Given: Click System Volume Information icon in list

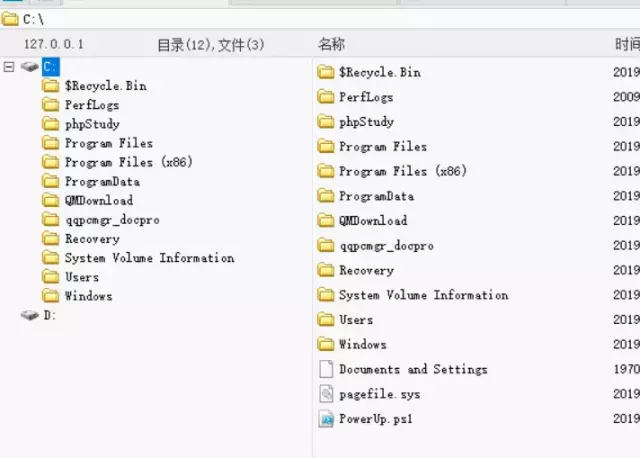Looking at the screenshot, I should [326, 295].
